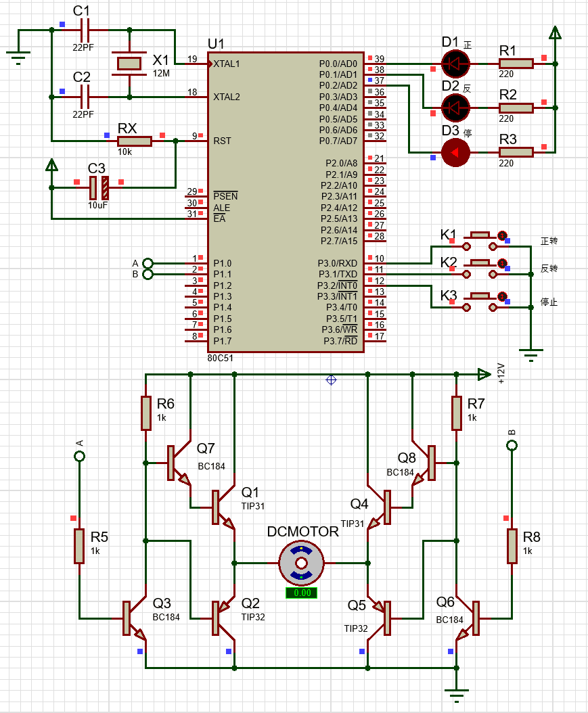Click terminal A near P1.0 pin
This screenshot has width=588, height=713.
(148, 263)
